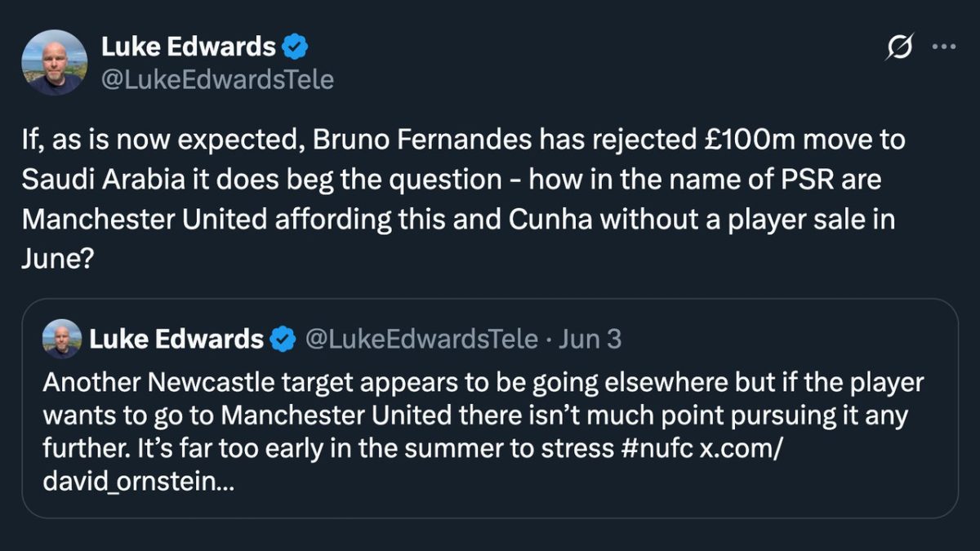
Task: Click the @LukeEdwardsTele handle under the main name
Action: pos(217,79)
